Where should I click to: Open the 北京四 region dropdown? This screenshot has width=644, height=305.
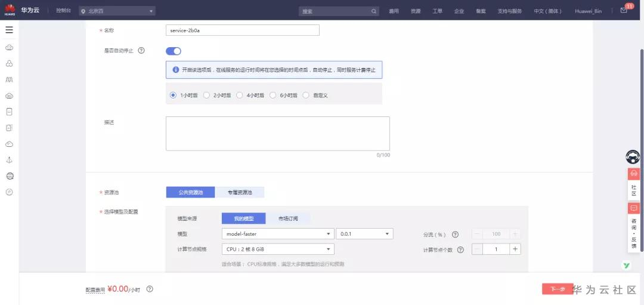coord(117,11)
